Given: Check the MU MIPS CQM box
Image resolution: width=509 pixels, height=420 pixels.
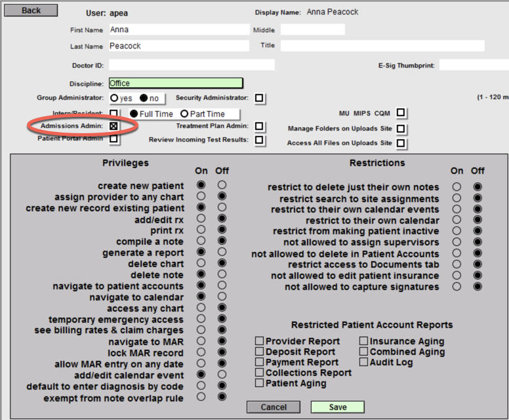Looking at the screenshot, I should point(400,113).
